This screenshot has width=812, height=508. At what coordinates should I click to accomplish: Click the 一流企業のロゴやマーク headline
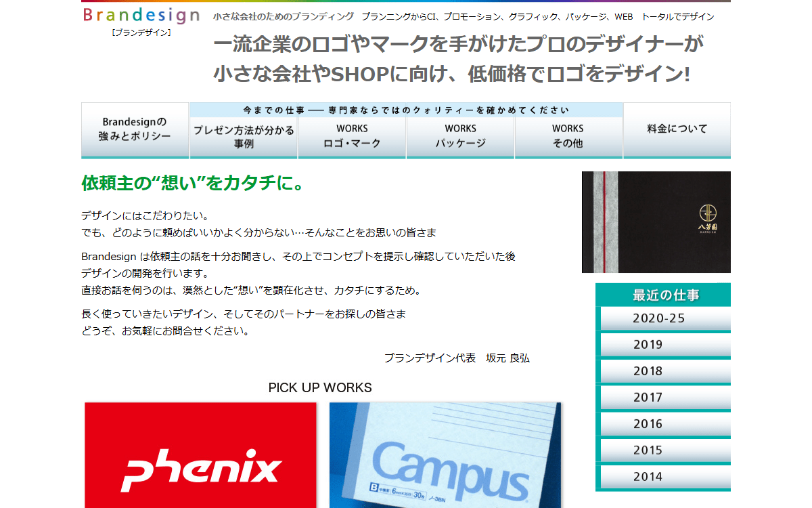pyautogui.click(x=458, y=45)
